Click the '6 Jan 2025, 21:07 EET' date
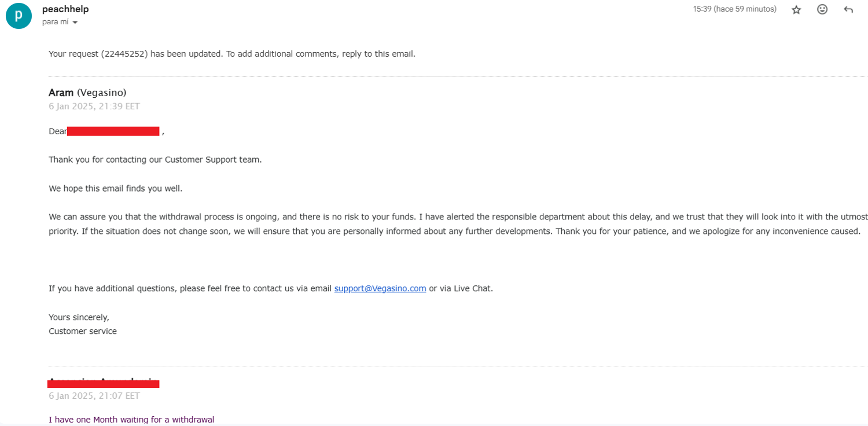This screenshot has height=426, width=868. coord(94,396)
